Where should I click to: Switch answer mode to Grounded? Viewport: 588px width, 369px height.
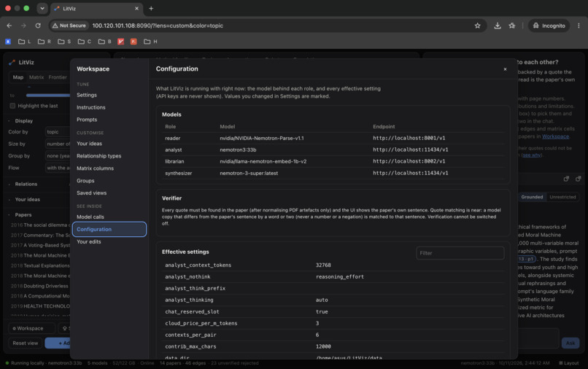pos(532,197)
